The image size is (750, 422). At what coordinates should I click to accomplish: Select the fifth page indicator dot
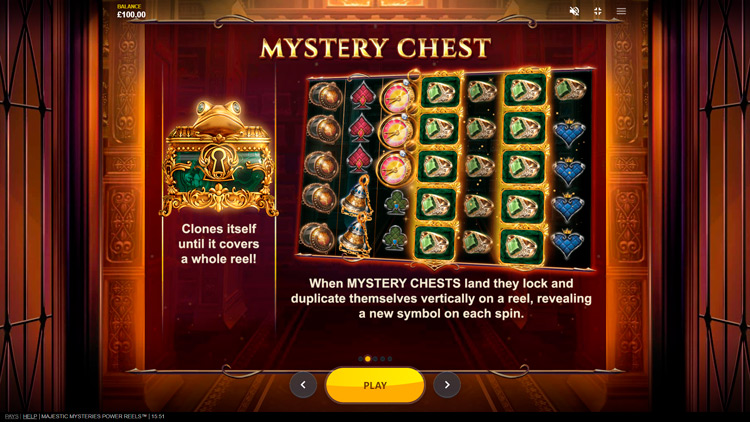pos(390,359)
